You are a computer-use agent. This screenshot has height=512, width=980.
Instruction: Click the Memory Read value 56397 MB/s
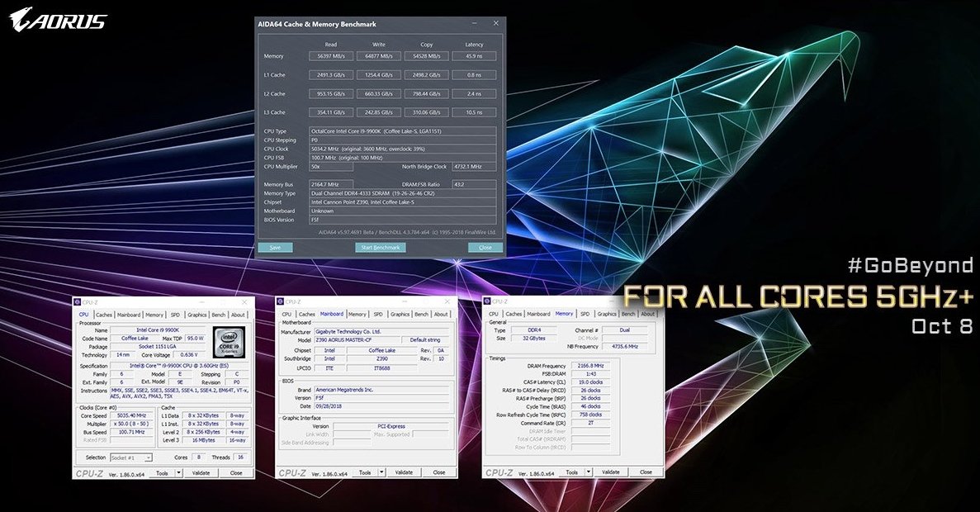[330, 56]
